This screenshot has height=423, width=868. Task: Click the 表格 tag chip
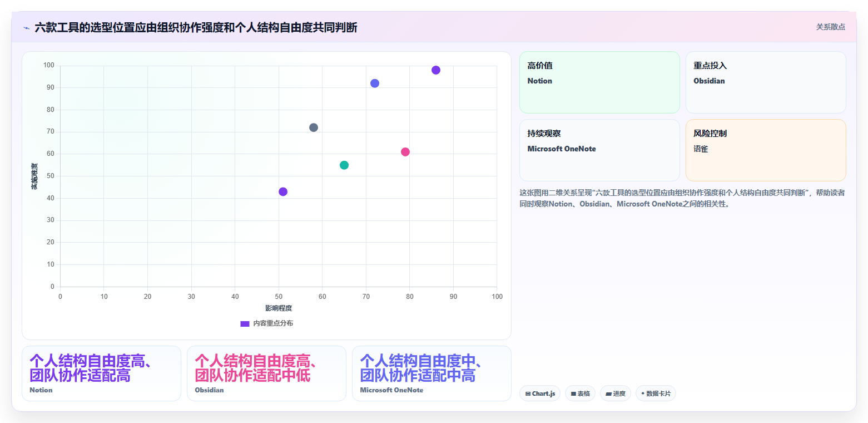pos(580,394)
